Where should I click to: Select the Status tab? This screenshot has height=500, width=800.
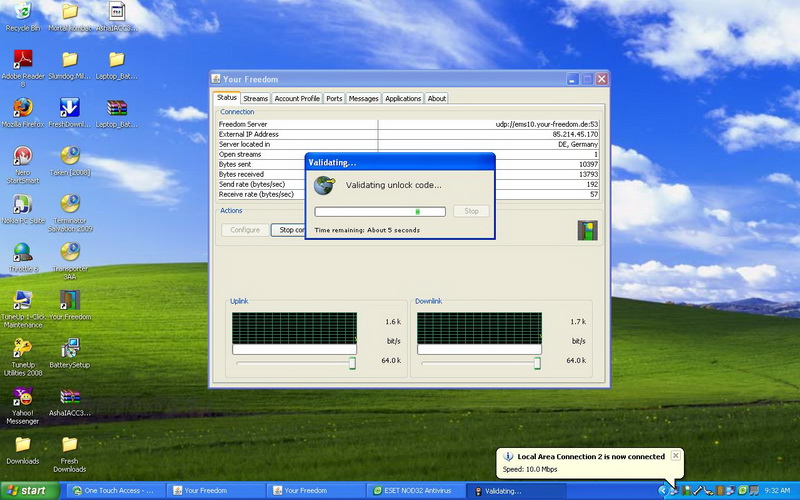227,97
